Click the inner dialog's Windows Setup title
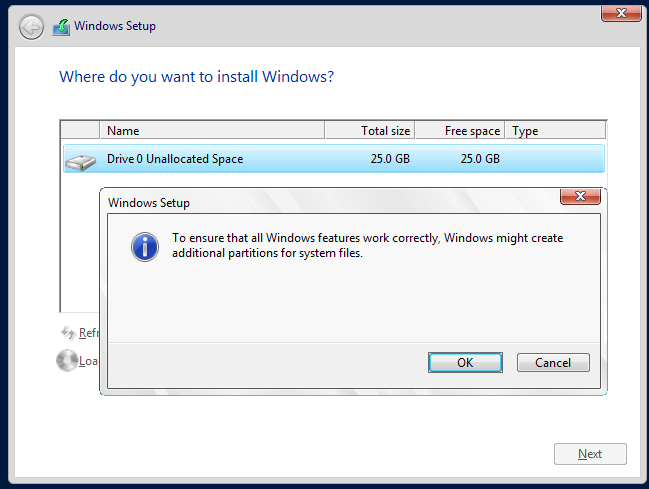Screen dimensions: 649x489 149,203
